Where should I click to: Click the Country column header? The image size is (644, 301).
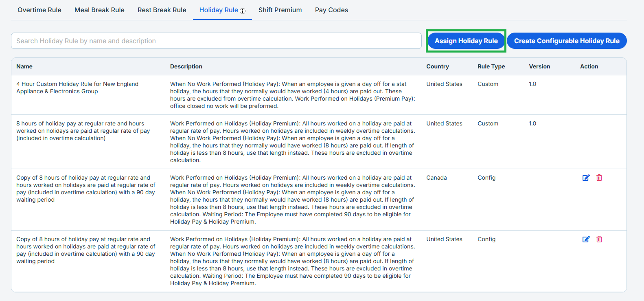438,66
